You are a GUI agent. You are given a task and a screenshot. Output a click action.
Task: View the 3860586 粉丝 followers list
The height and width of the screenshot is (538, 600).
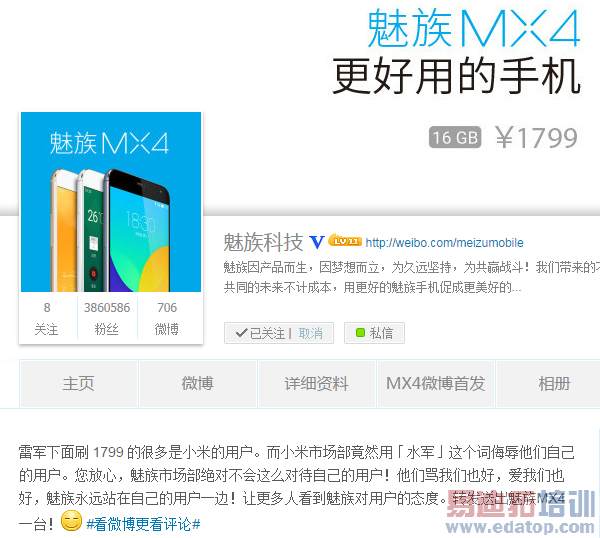tap(107, 318)
